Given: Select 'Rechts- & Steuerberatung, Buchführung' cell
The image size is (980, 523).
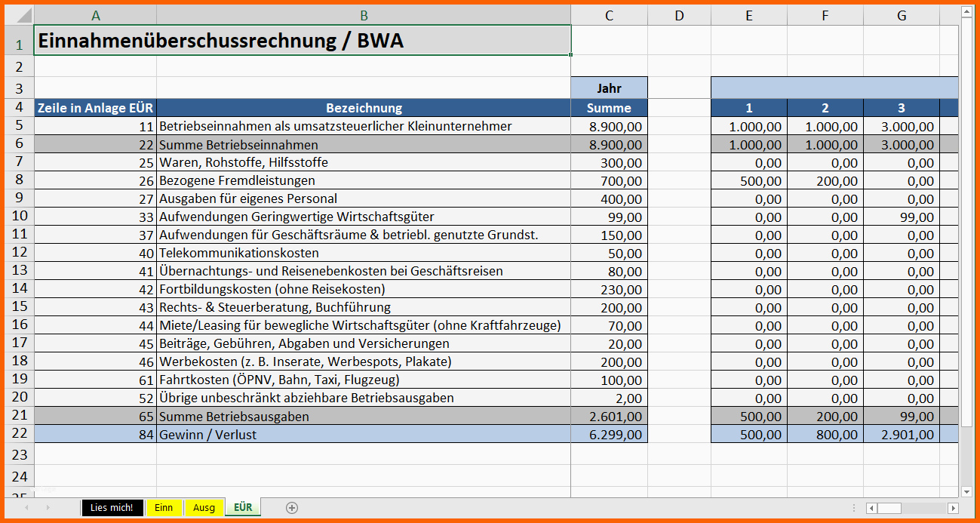Looking at the screenshot, I should (364, 307).
